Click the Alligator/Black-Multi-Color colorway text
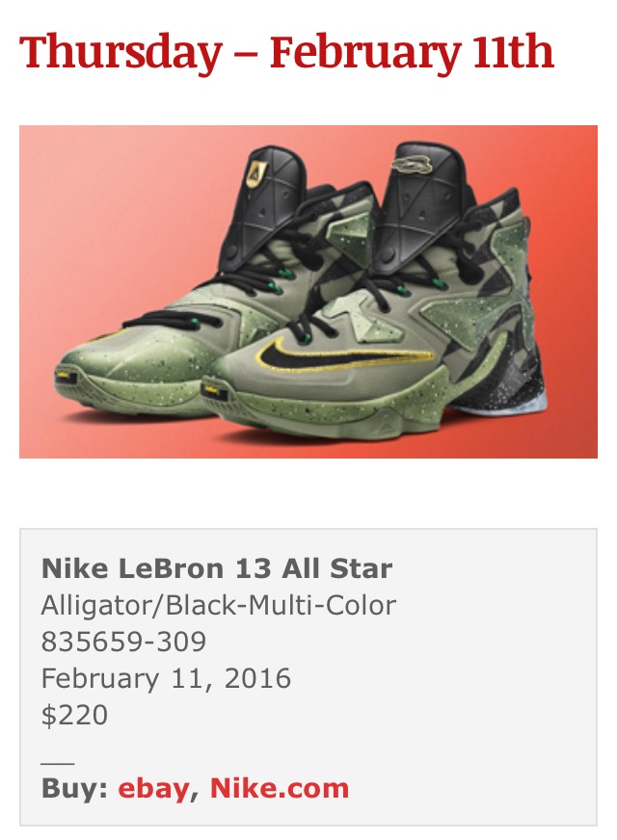This screenshot has height=840, width=617. [219, 605]
